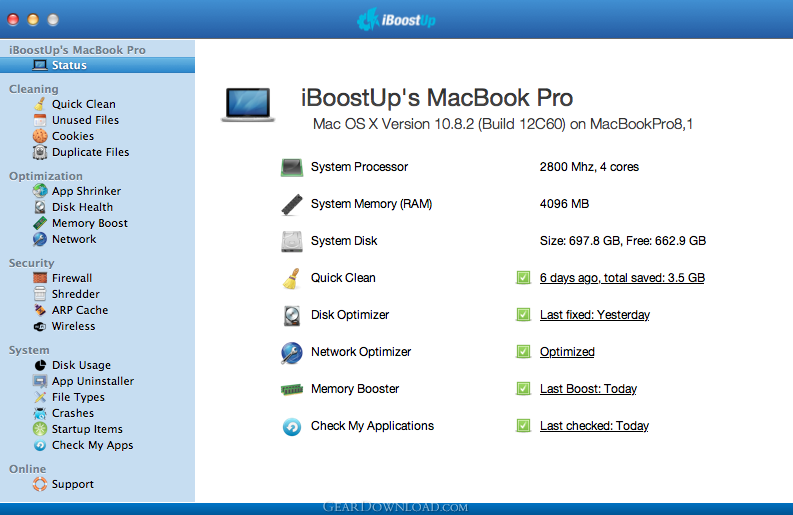Click the Disk Usage pie chart icon
793x515 pixels.
tap(40, 365)
